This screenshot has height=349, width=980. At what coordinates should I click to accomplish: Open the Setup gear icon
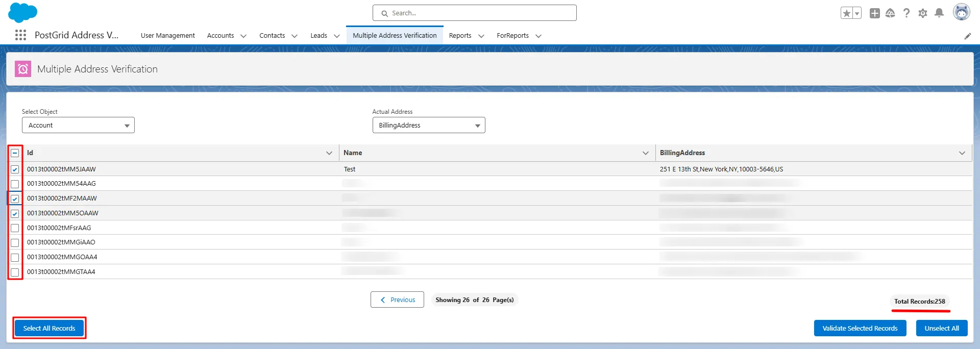point(923,13)
